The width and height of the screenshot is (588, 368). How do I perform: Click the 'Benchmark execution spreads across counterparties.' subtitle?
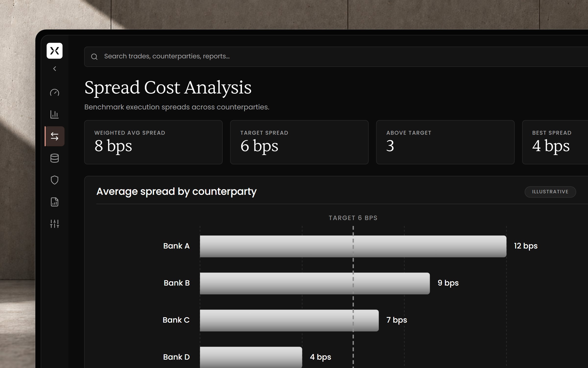click(177, 107)
